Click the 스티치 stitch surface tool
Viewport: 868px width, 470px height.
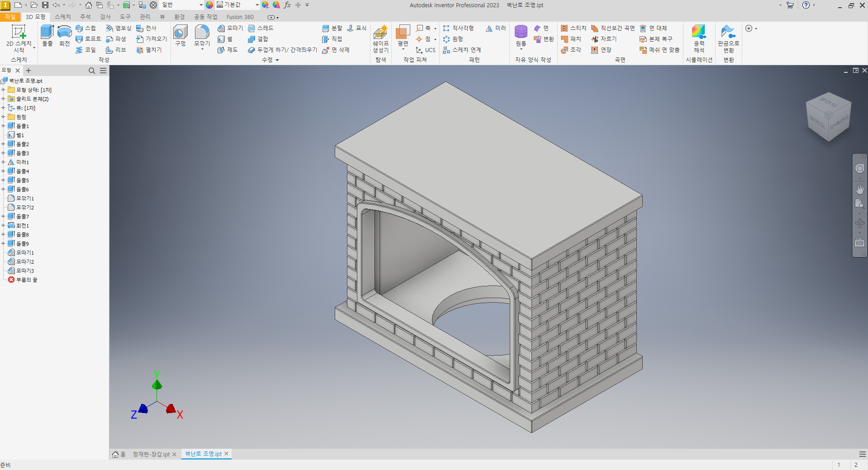(x=574, y=28)
